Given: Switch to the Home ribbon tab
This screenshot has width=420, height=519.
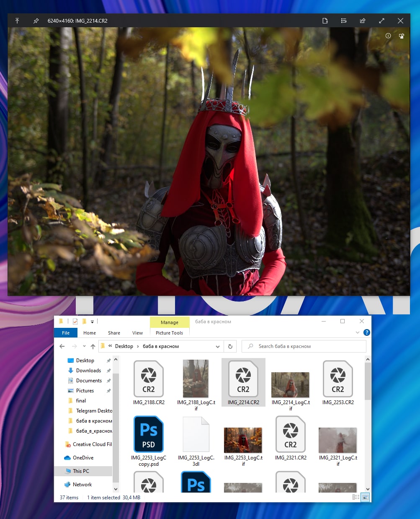Looking at the screenshot, I should pyautogui.click(x=90, y=333).
